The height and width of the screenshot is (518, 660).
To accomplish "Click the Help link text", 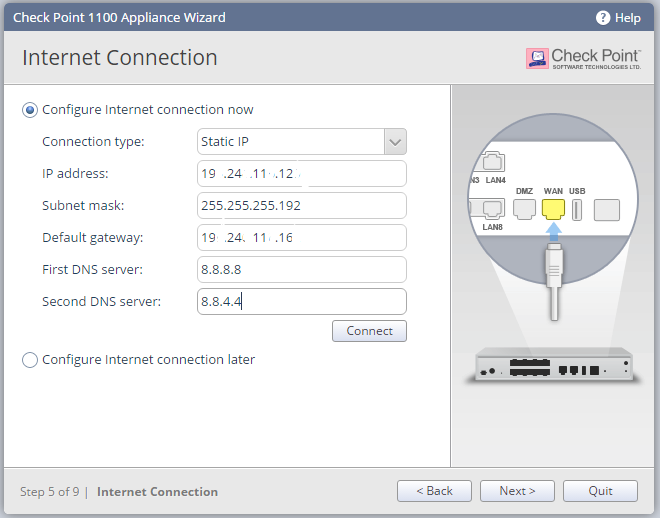I will click(628, 18).
